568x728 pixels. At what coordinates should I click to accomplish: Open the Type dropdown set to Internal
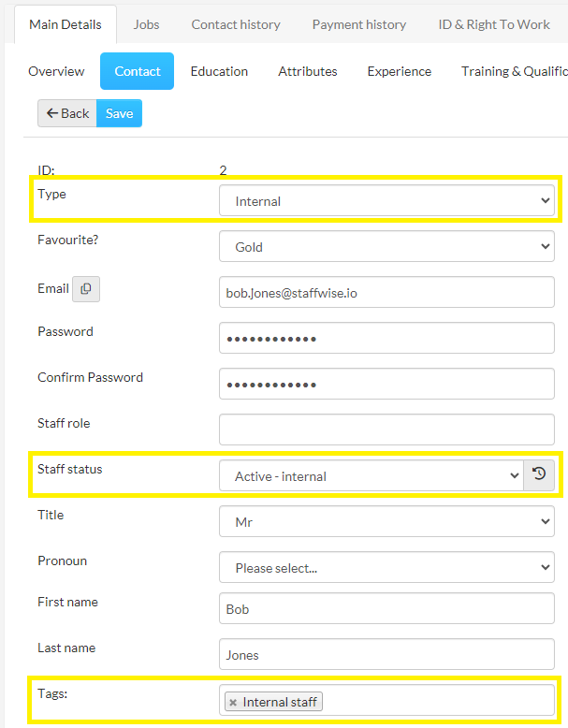coord(386,200)
